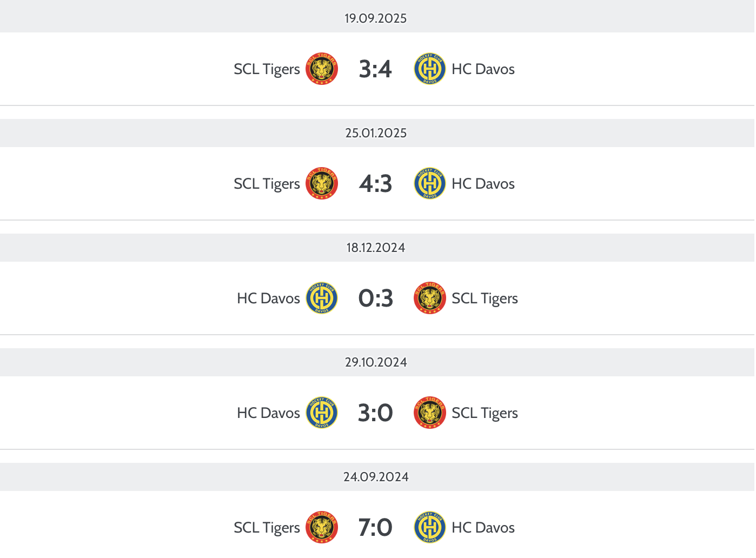Click HC Davos logo in 24.09.2024 match
Viewport: 756px width, 558px height.
pyautogui.click(x=430, y=527)
